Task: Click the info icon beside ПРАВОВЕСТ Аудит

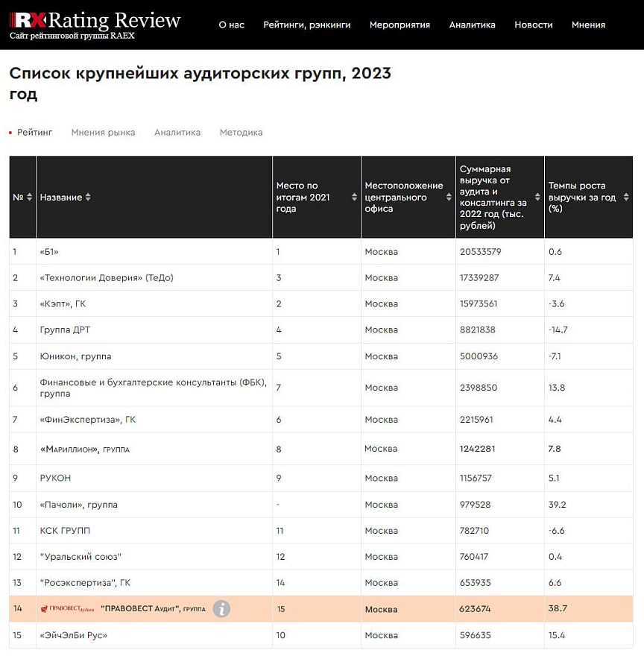Action: [x=221, y=609]
